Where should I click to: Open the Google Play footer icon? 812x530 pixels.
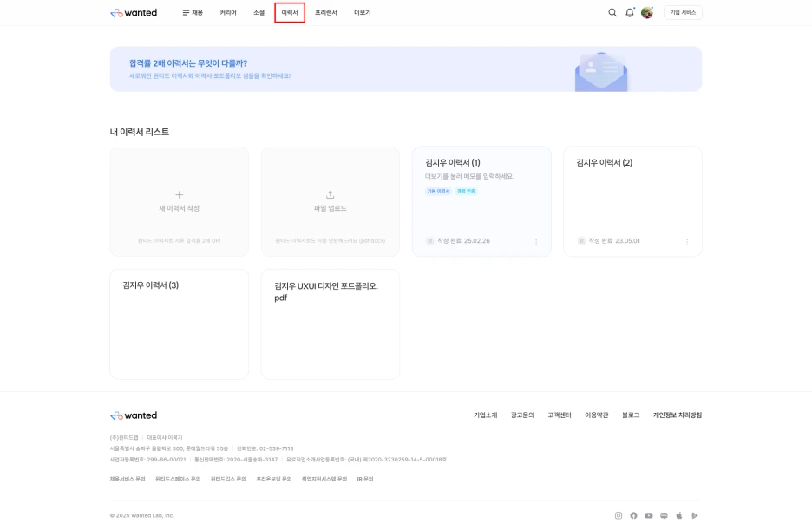pos(694,515)
